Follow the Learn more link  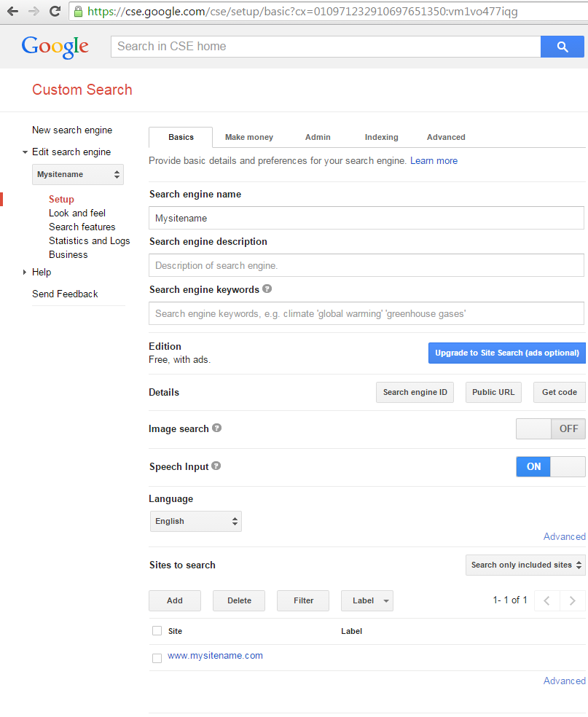coord(434,161)
